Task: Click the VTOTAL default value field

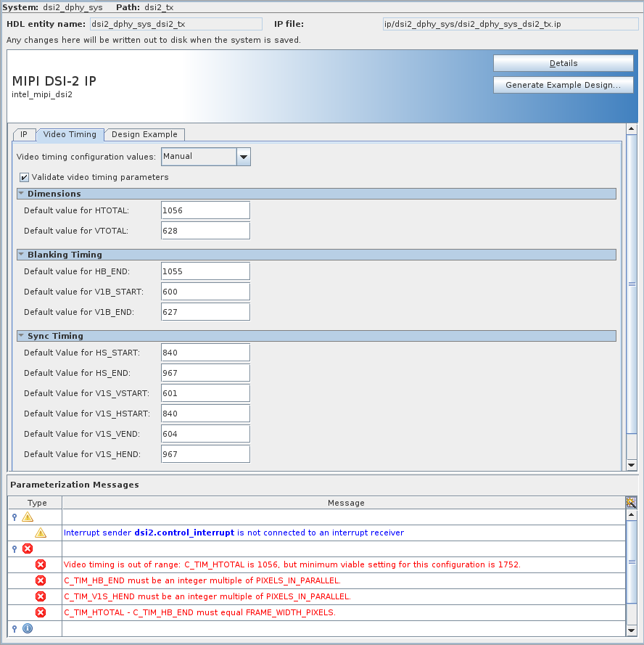Action: 206,231
